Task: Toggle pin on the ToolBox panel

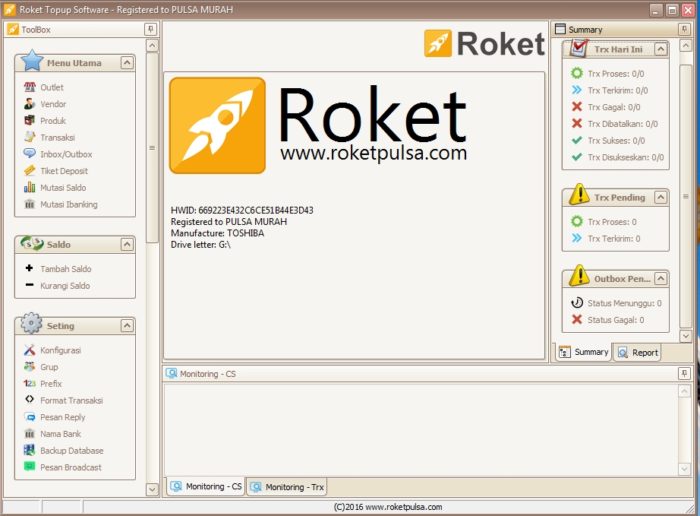Action: click(150, 29)
